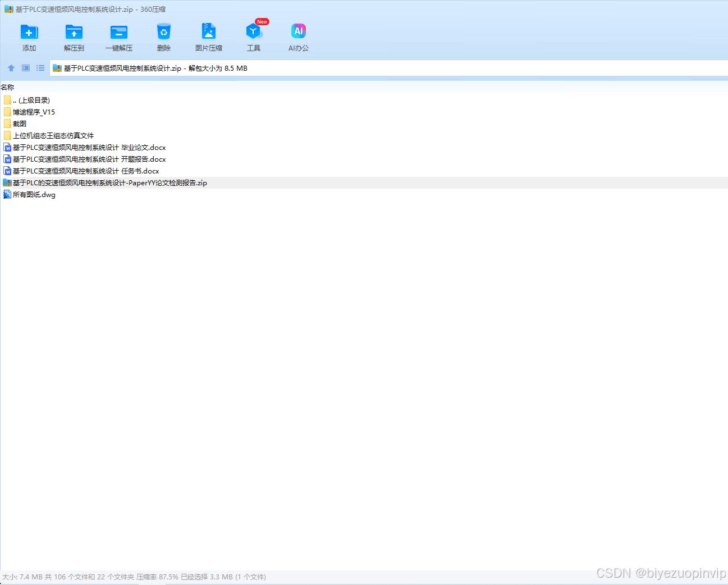
Task: Click the 名称 column header
Action: [7, 87]
